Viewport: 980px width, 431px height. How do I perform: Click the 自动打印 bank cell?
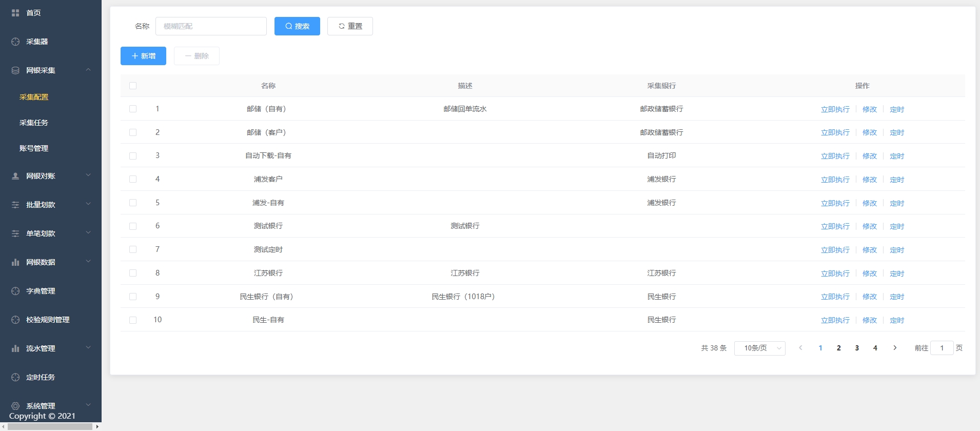point(661,155)
